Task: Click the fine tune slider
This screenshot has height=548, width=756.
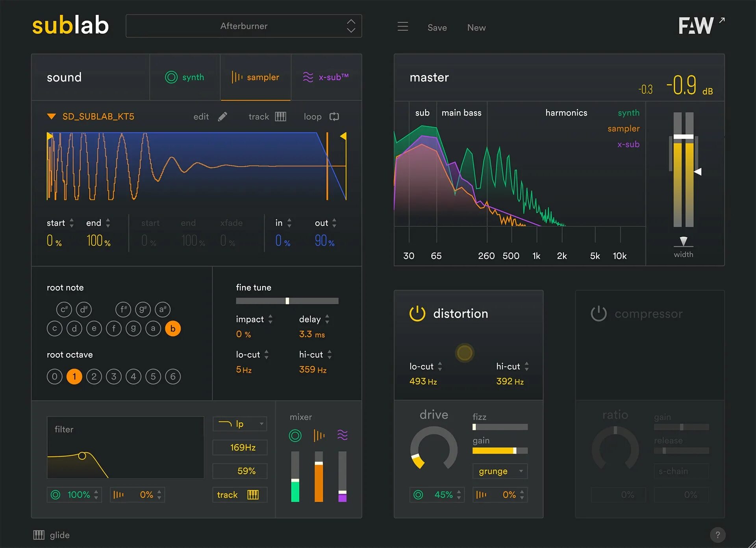Action: [287, 301]
